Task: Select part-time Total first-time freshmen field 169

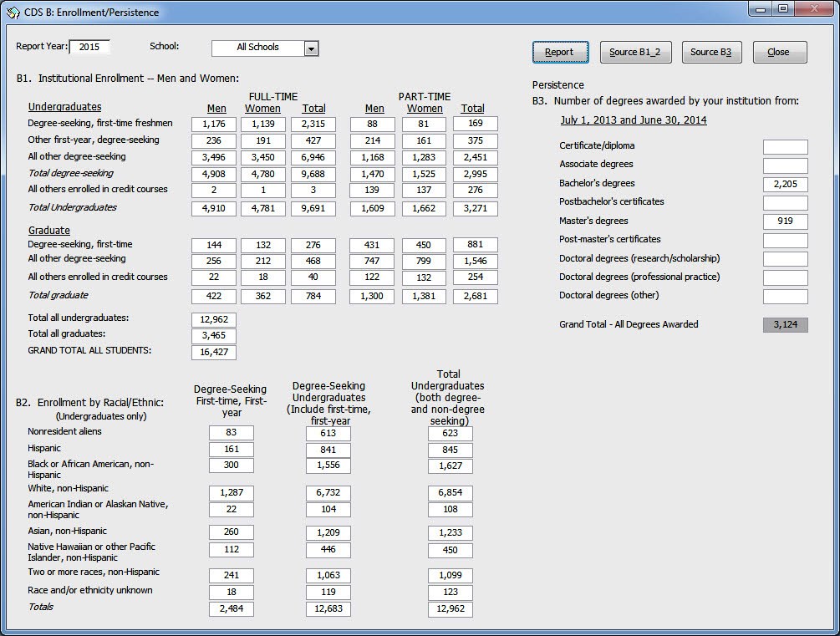Action: [476, 124]
